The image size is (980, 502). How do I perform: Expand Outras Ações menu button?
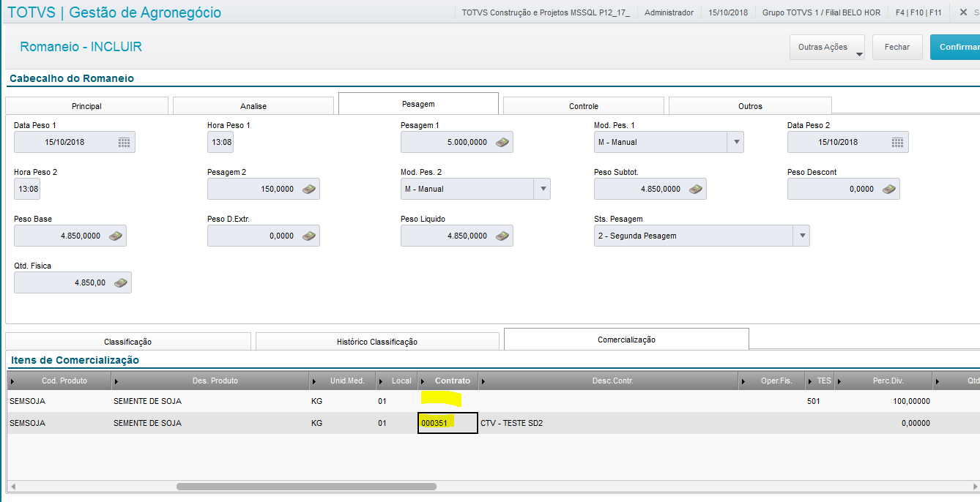pos(827,47)
